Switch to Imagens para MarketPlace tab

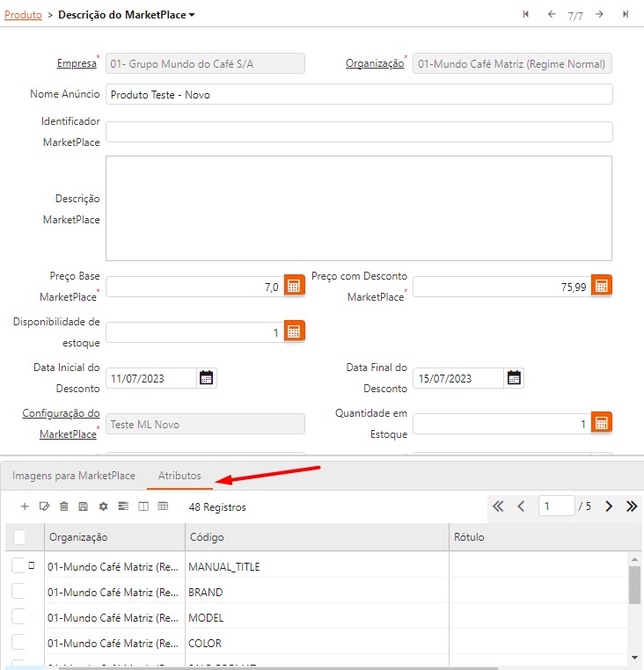74,476
